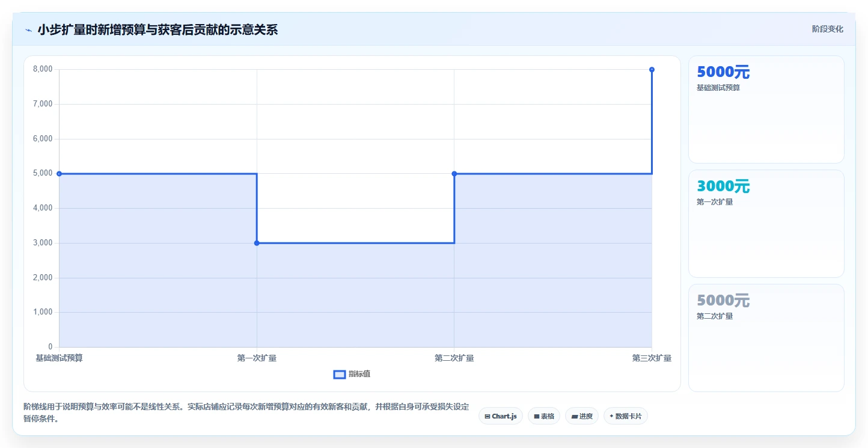Click the 指标值 legend color box
Screen dimensions: 868x448
pyautogui.click(x=340, y=375)
